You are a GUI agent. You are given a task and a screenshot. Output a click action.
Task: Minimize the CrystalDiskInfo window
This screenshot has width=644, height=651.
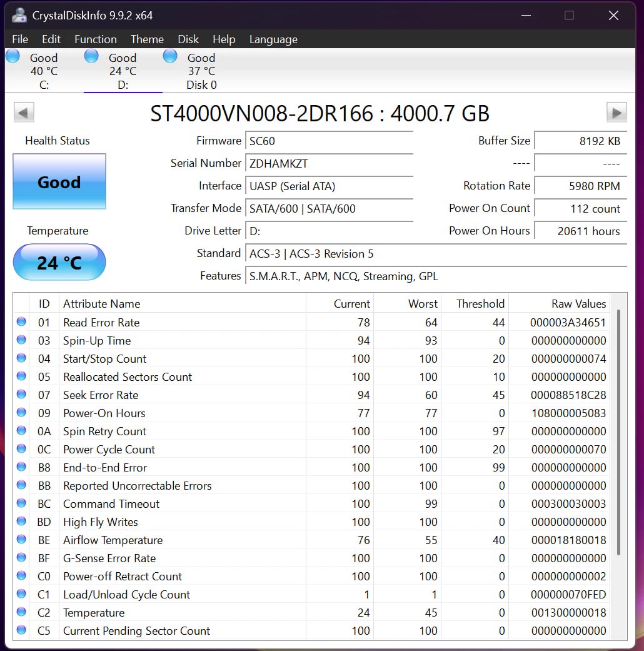(526, 16)
